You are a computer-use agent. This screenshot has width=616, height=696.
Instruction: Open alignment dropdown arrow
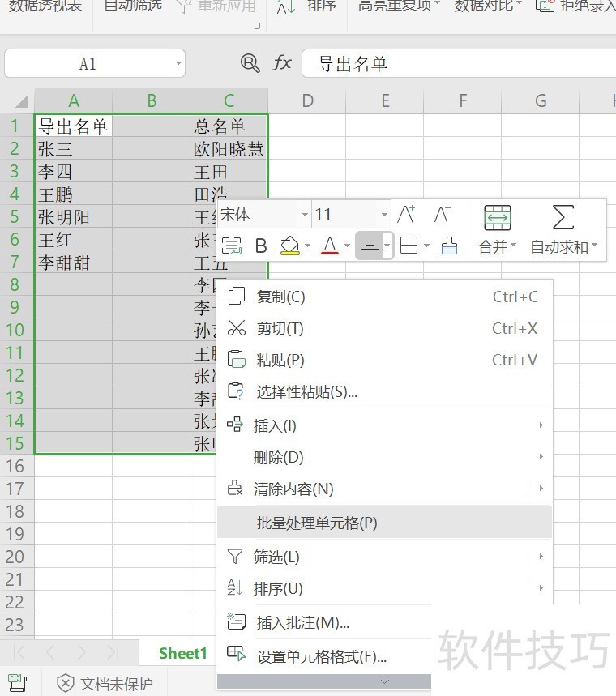387,246
